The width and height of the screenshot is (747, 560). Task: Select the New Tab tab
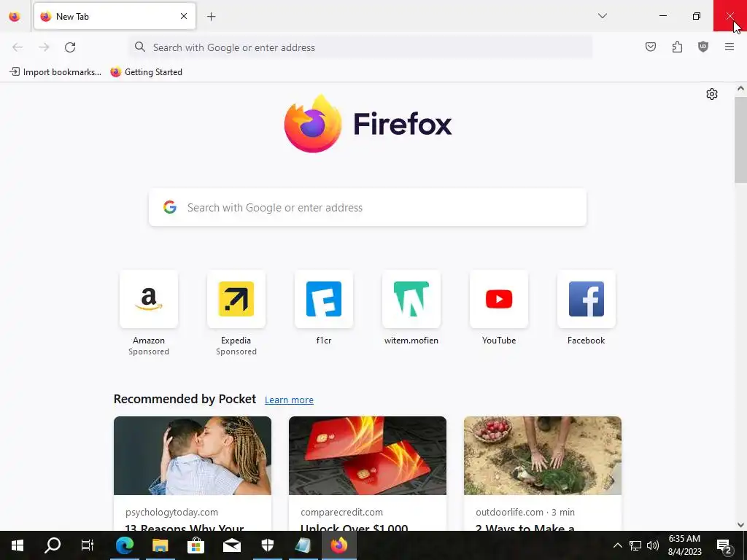coord(115,16)
